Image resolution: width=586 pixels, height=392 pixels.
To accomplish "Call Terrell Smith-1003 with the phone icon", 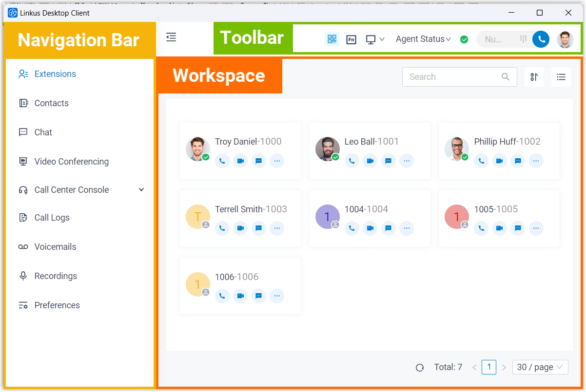I will 222,228.
